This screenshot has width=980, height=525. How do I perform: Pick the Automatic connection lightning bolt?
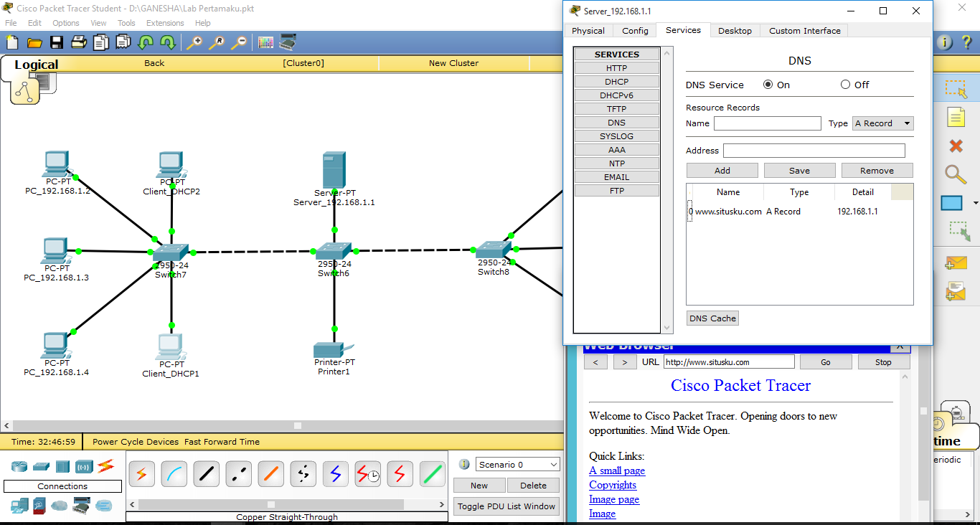point(141,473)
